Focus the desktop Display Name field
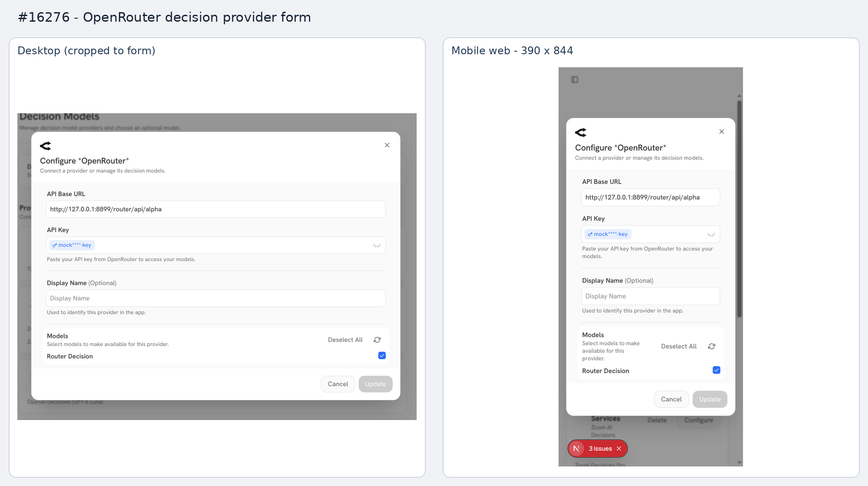This screenshot has width=868, height=486. point(216,299)
